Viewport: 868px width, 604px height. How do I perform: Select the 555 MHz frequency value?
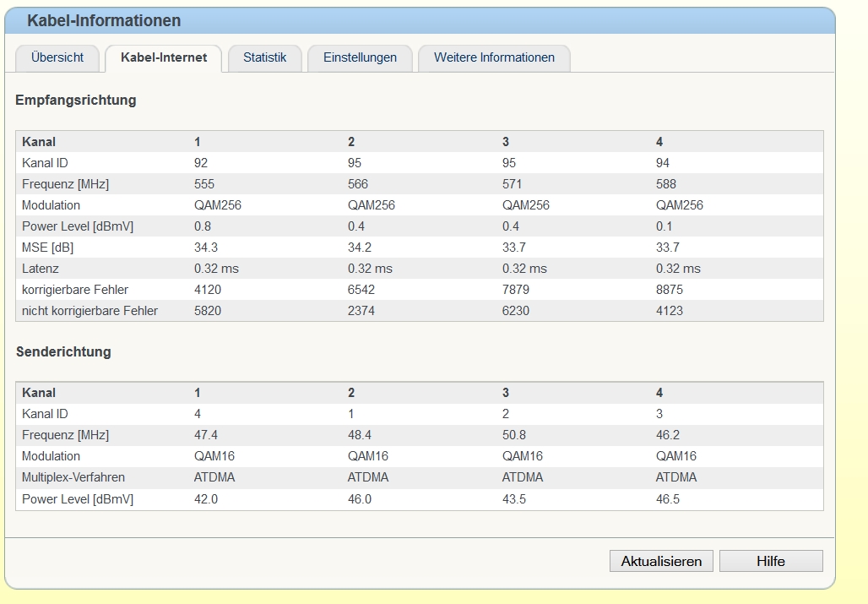204,184
